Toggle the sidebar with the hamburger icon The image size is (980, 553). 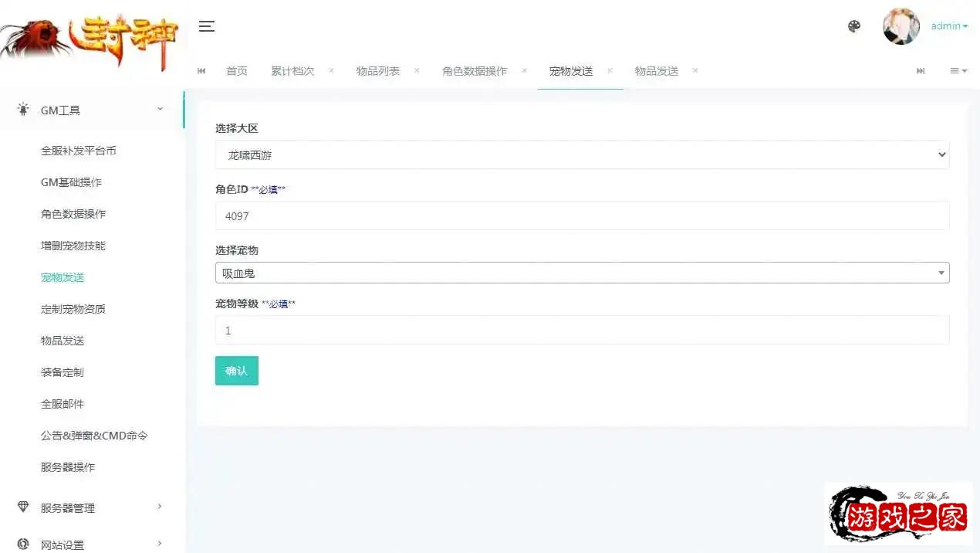click(x=206, y=26)
